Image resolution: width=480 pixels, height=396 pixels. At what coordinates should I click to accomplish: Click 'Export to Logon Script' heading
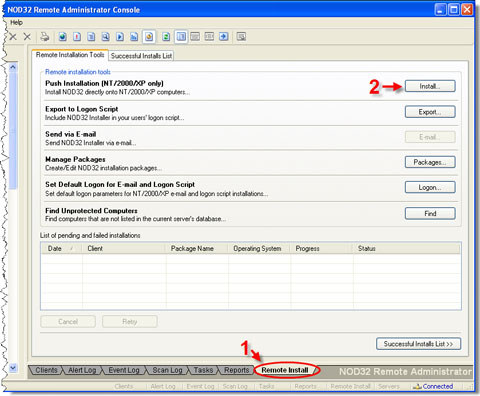(82, 109)
